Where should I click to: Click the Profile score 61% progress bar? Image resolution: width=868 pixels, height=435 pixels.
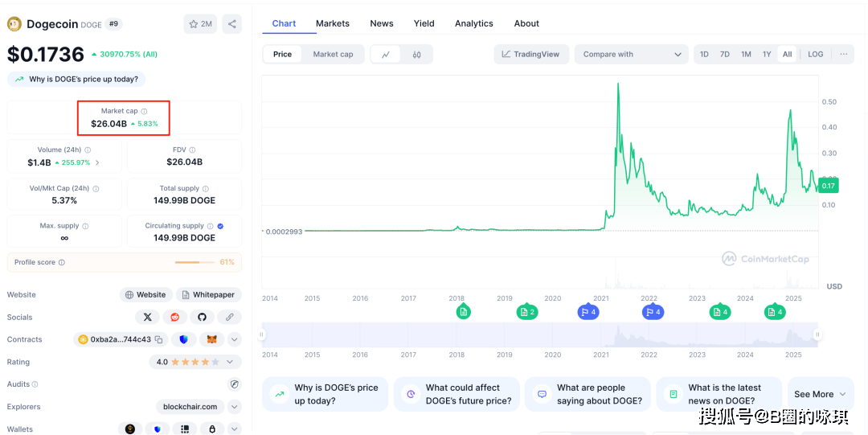[x=194, y=262]
